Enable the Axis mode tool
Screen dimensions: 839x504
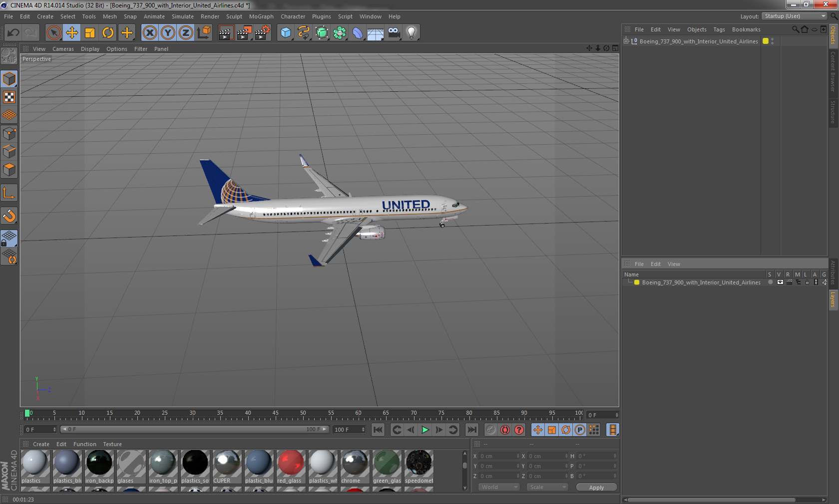[9, 193]
